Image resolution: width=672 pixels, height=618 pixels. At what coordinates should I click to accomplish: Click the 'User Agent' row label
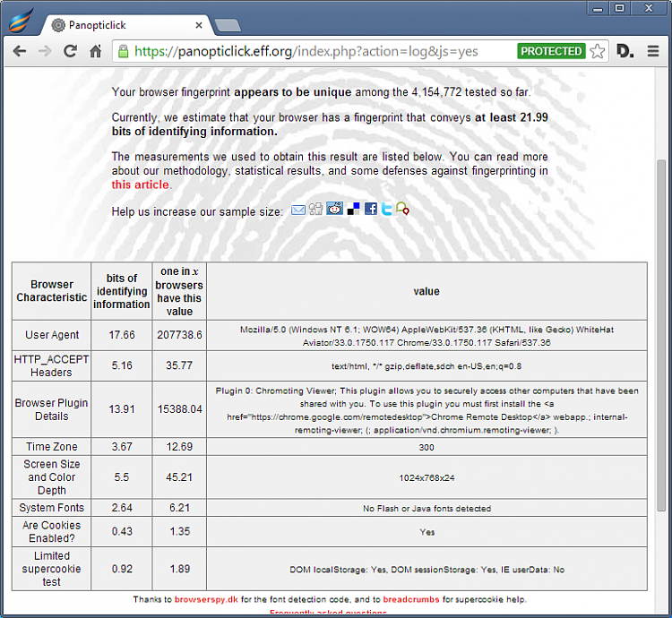click(52, 335)
